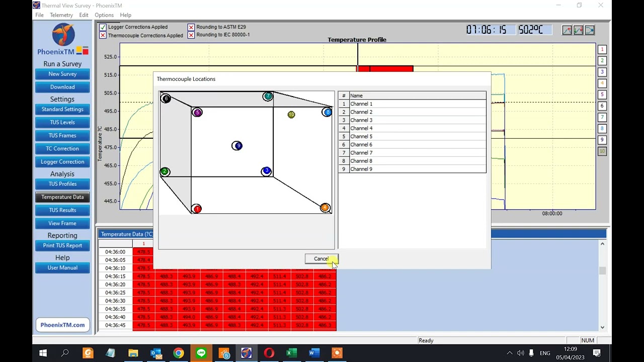Click the up arrow of data table scrollbar
Image resolution: width=644 pixels, height=362 pixels.
602,244
